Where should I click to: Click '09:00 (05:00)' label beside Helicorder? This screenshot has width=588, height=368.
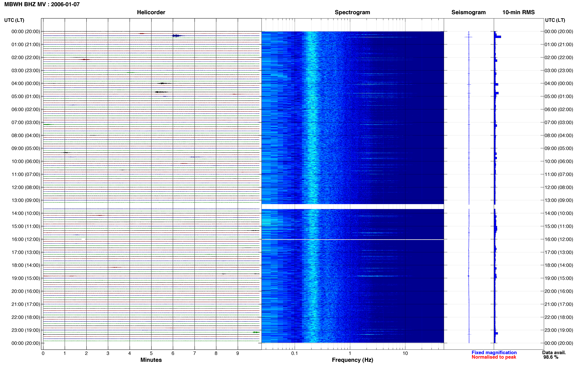(26, 148)
